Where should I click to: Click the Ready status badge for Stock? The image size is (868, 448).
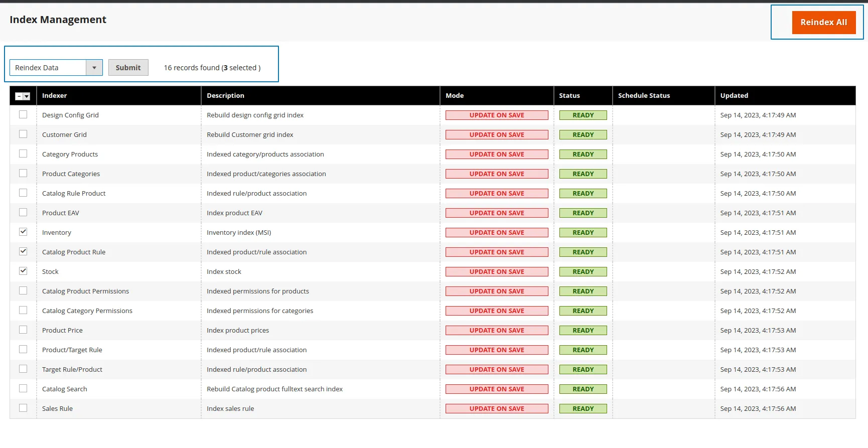click(x=583, y=272)
